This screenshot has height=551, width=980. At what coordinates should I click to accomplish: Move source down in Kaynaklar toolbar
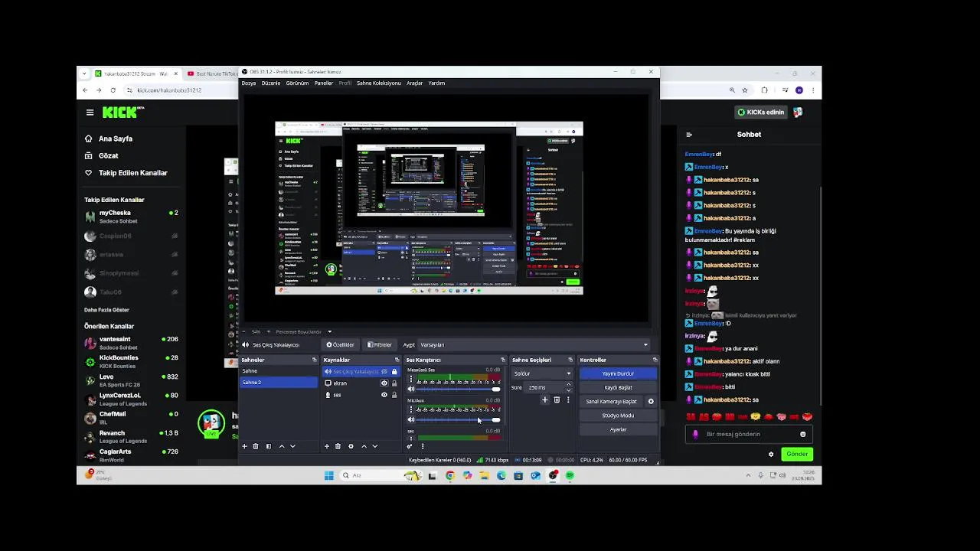pyautogui.click(x=374, y=446)
